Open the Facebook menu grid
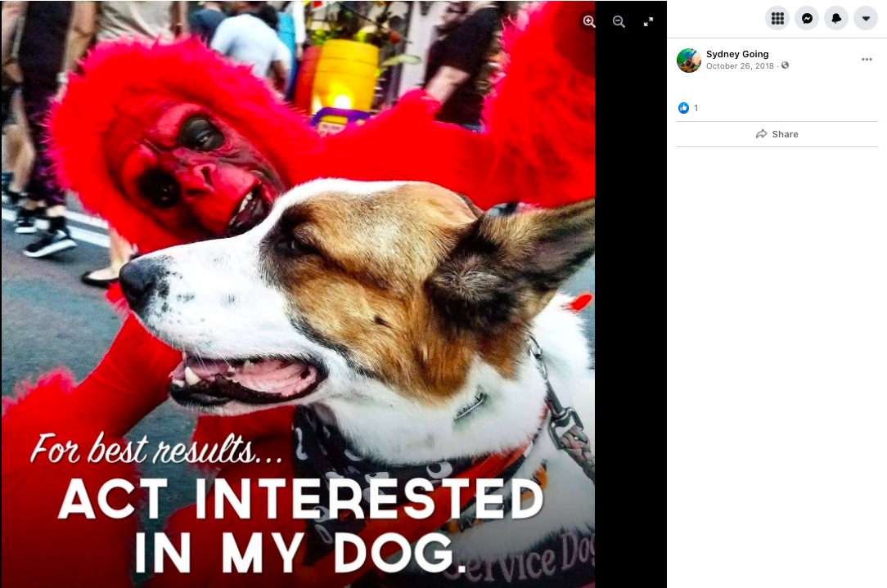The width and height of the screenshot is (887, 588). [x=777, y=18]
